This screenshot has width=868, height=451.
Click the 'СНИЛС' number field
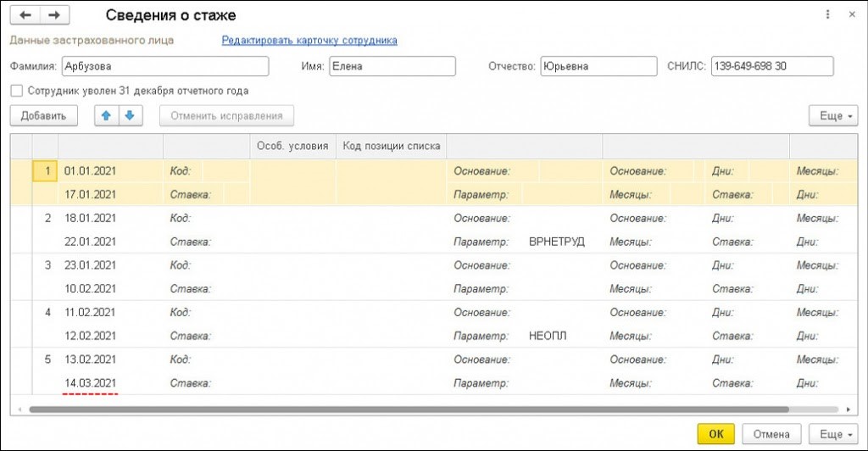(x=771, y=66)
